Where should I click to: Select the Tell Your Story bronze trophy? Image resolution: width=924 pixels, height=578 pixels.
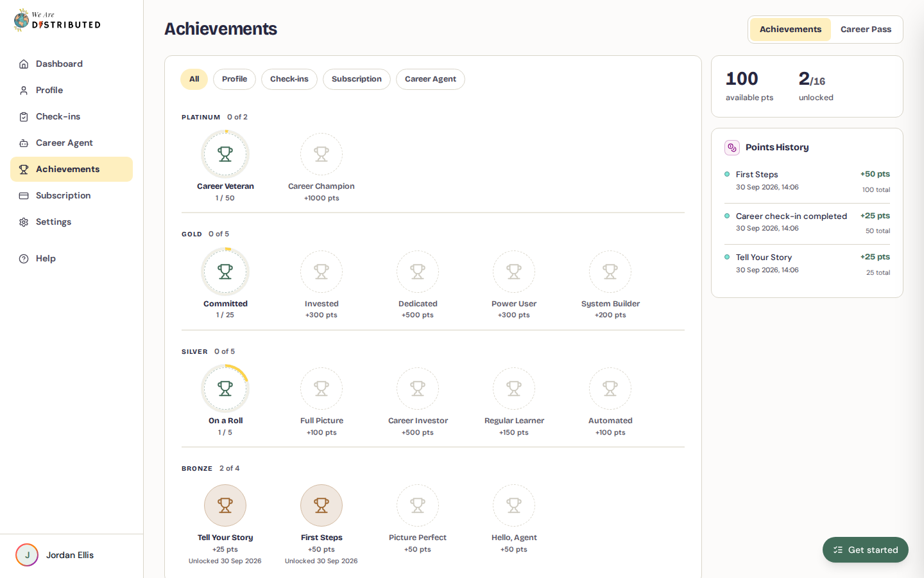[225, 505]
